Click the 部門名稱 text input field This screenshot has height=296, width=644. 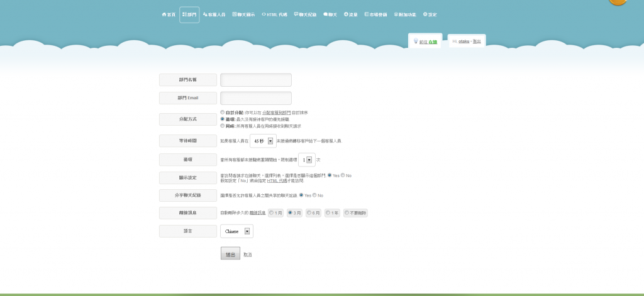(256, 80)
